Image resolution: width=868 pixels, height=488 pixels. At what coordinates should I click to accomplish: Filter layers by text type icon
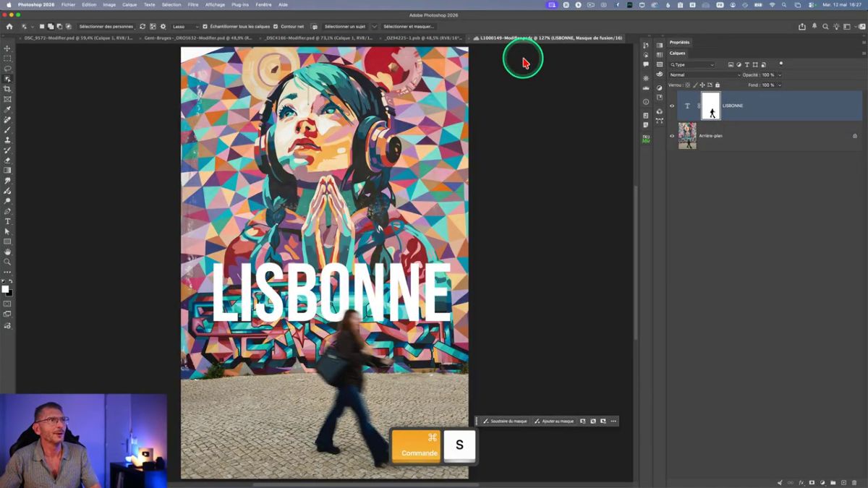coord(747,65)
